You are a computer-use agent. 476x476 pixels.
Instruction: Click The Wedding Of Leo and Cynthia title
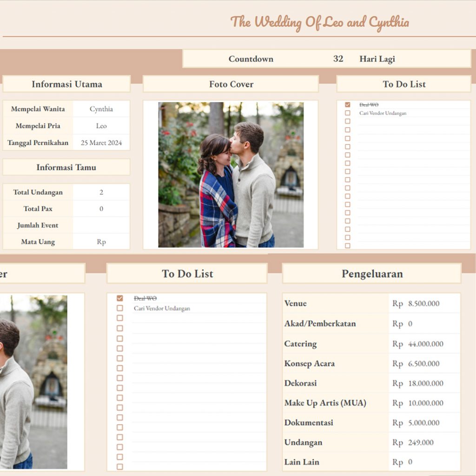coord(320,22)
